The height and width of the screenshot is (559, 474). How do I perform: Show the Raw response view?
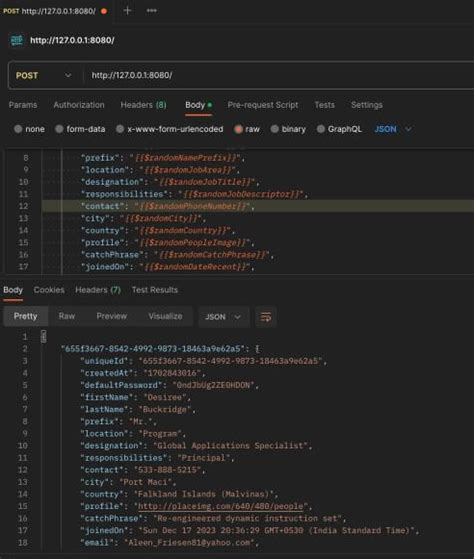click(x=67, y=316)
